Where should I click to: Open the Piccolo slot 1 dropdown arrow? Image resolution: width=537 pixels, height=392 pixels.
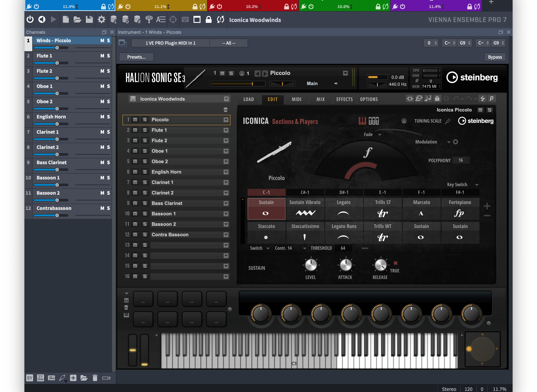point(226,120)
